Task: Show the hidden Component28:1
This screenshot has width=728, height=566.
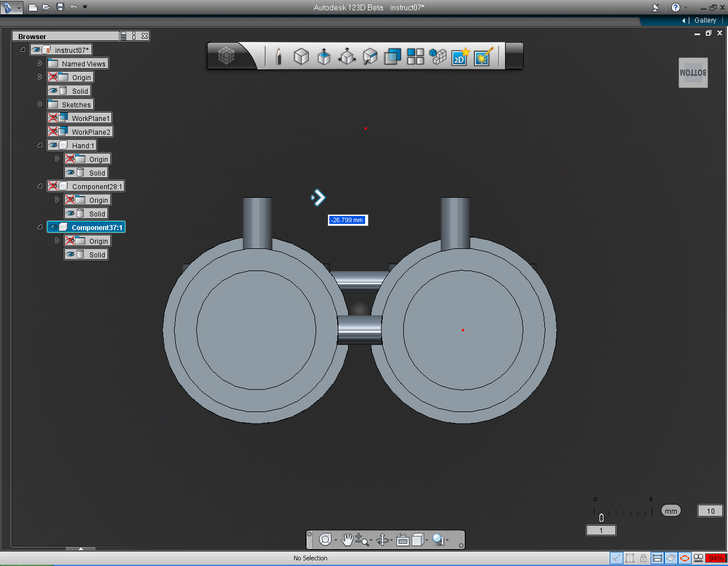Action: [x=53, y=186]
